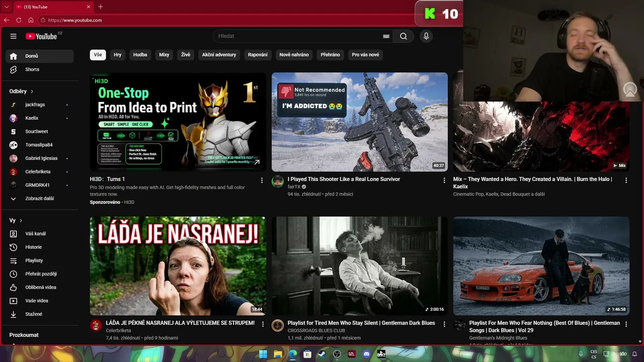Viewport: 644px width, 362px height.
Task: Select the Hudba filter chip
Action: click(x=140, y=55)
